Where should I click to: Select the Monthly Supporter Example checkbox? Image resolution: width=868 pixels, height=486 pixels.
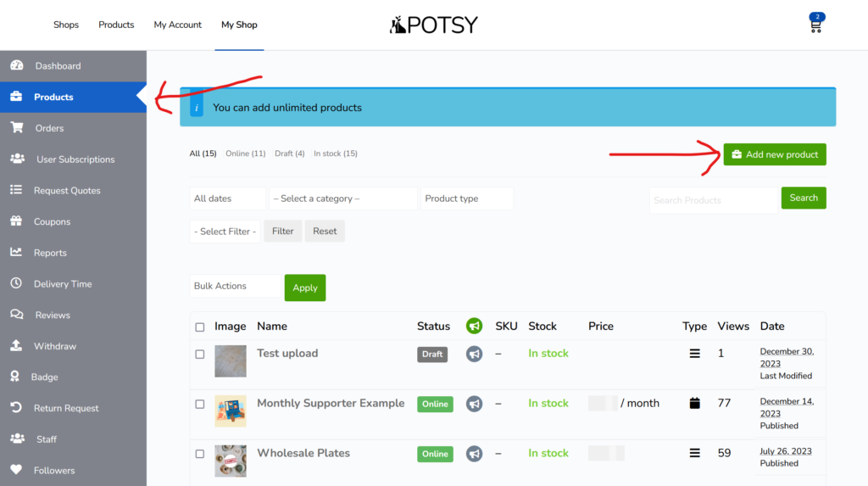point(200,405)
